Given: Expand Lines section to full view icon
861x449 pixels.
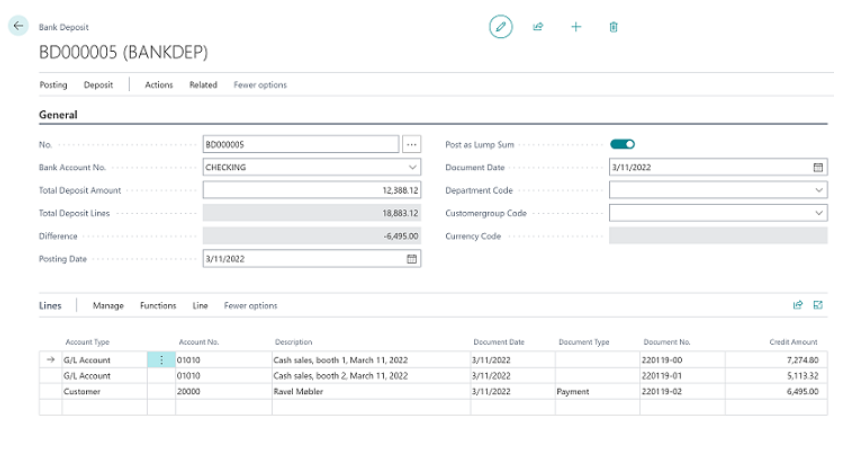Looking at the screenshot, I should coord(818,305).
